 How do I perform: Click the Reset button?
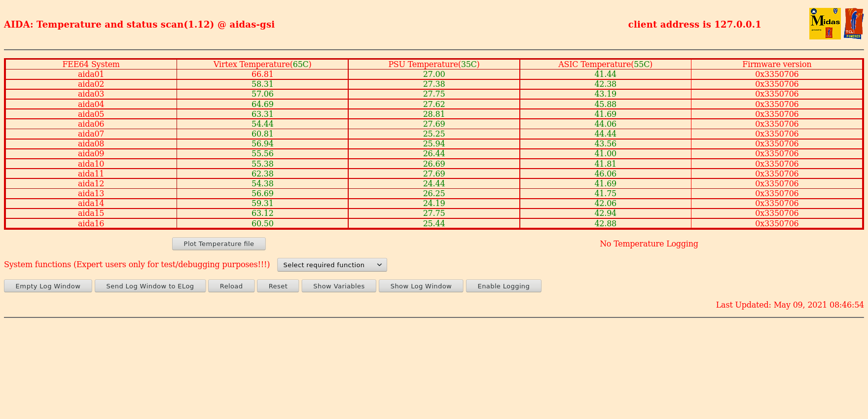pyautogui.click(x=278, y=286)
